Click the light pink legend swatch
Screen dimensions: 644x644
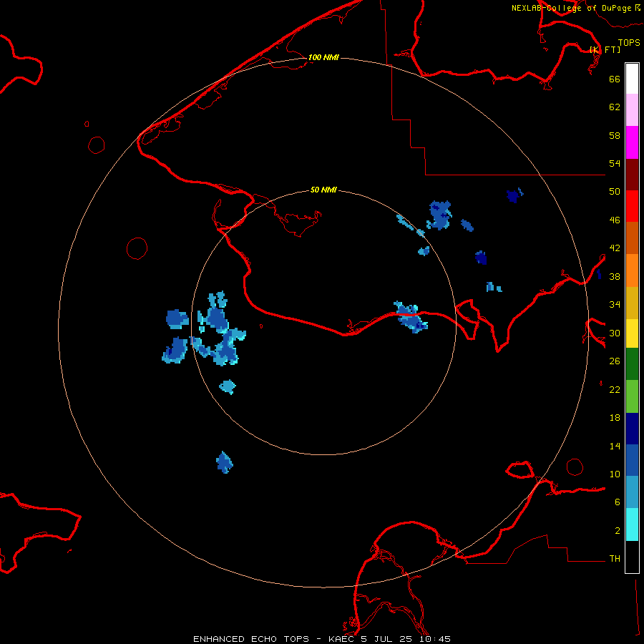coord(632,109)
